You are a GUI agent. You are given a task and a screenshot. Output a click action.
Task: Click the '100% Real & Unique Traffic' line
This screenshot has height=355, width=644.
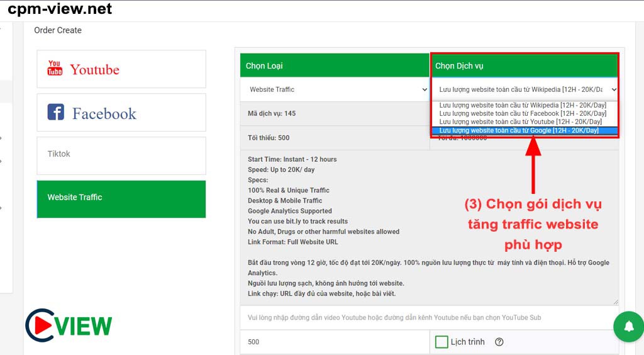[288, 190]
